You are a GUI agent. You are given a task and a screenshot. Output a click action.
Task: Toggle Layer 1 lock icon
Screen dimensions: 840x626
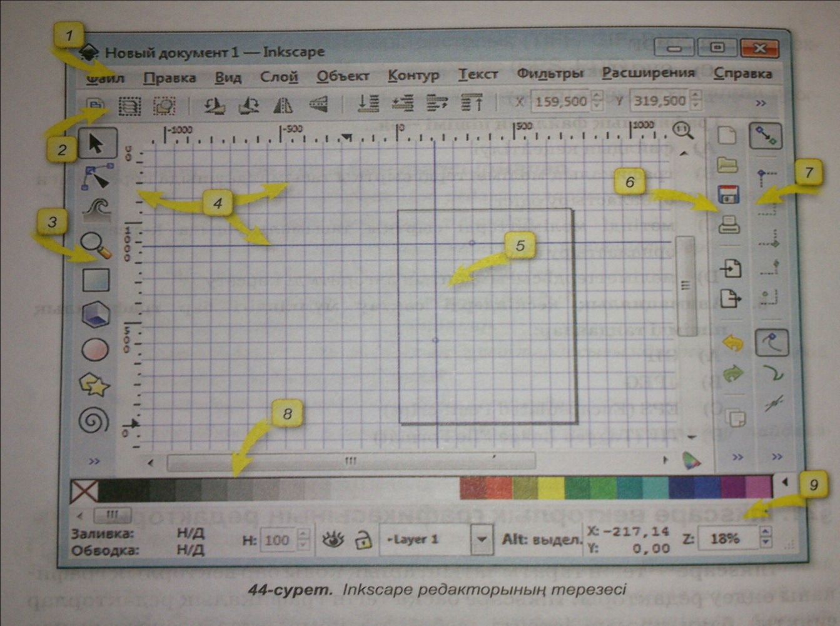363,540
